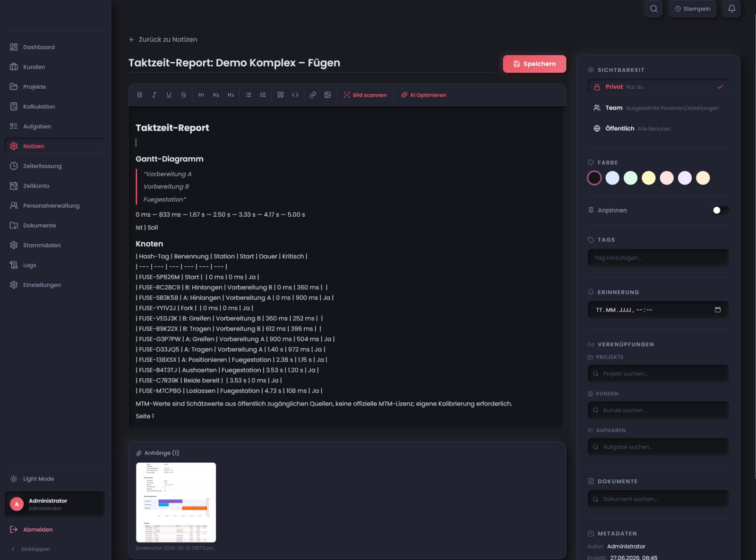
Task: Click the Erinnerung date field
Action: pyautogui.click(x=658, y=310)
